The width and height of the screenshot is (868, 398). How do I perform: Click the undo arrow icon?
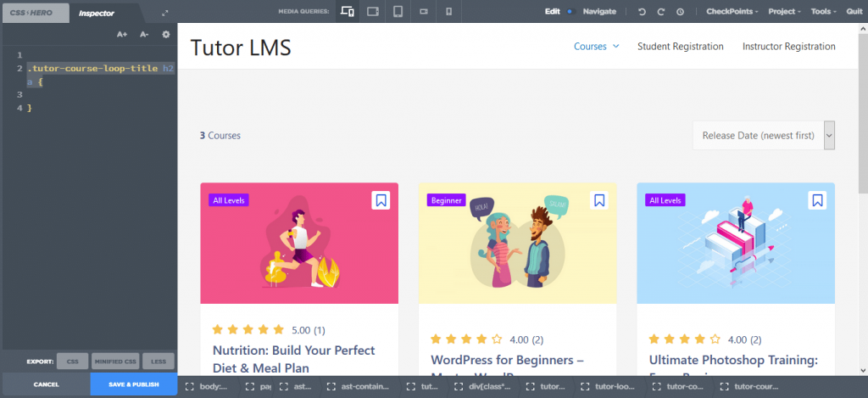tap(643, 12)
